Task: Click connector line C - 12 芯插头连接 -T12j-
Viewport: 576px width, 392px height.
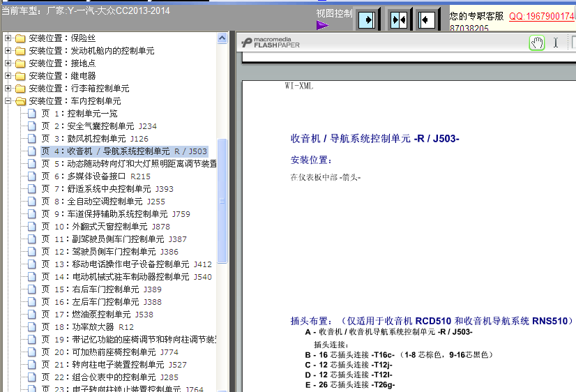Action: [349, 365]
